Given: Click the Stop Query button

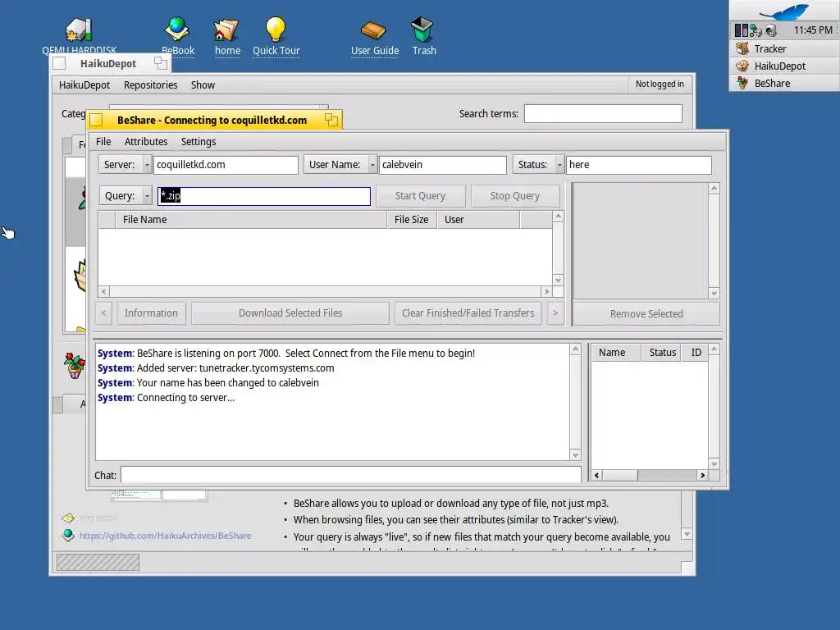Looking at the screenshot, I should pos(515,196).
